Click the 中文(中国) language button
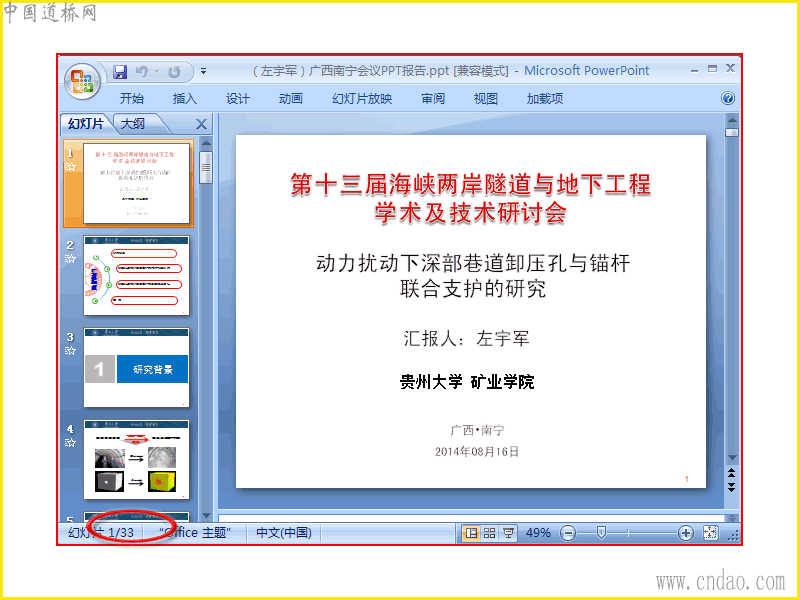This screenshot has width=800, height=600. click(284, 533)
